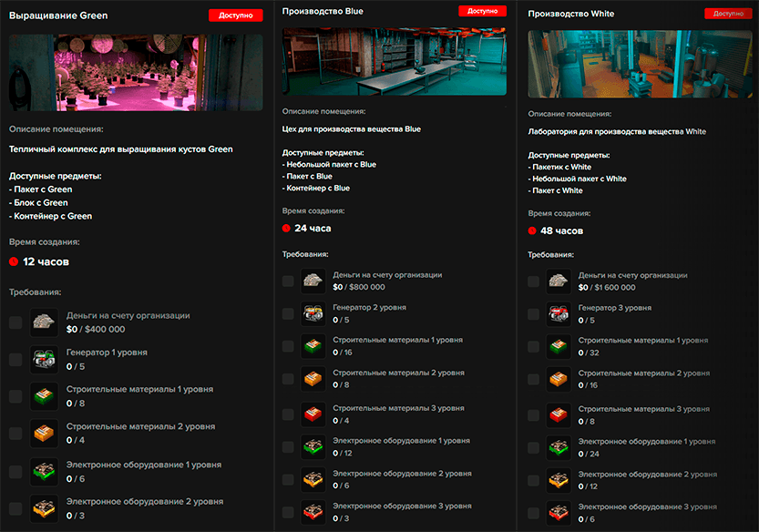Image resolution: width=759 pixels, height=532 pixels.
Task: Click the Доступно badge on Производство White
Action: (x=728, y=14)
